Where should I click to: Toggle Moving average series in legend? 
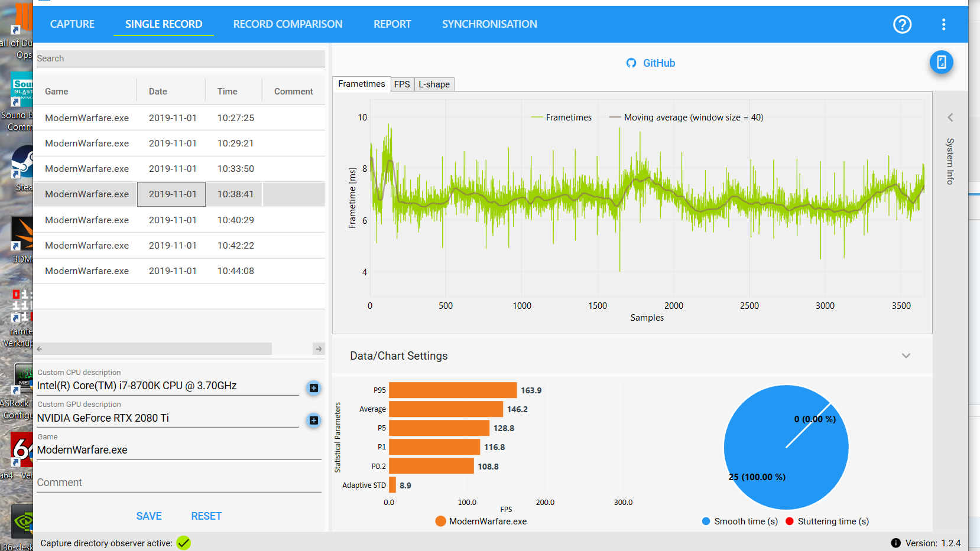(x=686, y=118)
